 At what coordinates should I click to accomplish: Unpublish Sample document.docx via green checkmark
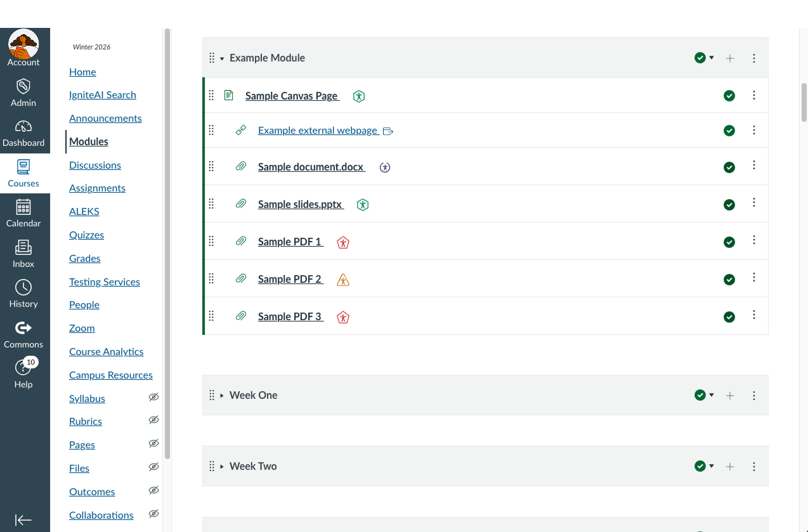coord(729,166)
